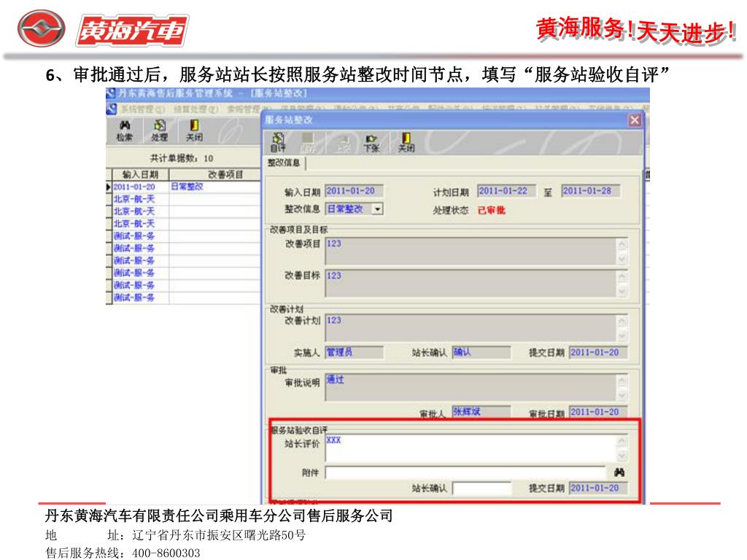Click the 改善项目 column header in the list
This screenshot has height=560, width=747.
tap(215, 174)
